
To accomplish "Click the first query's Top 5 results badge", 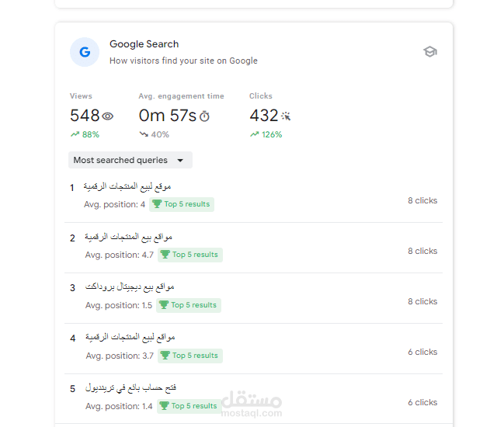I will click(182, 204).
